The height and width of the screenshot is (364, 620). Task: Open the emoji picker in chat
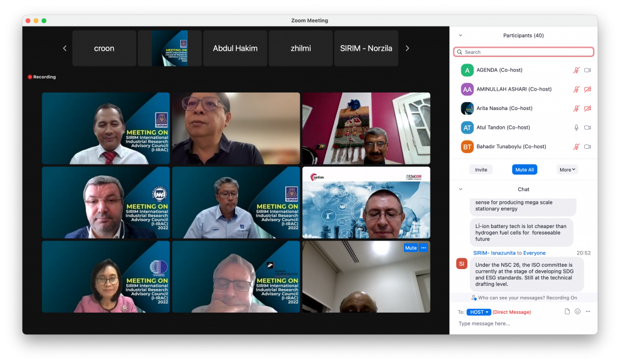578,311
